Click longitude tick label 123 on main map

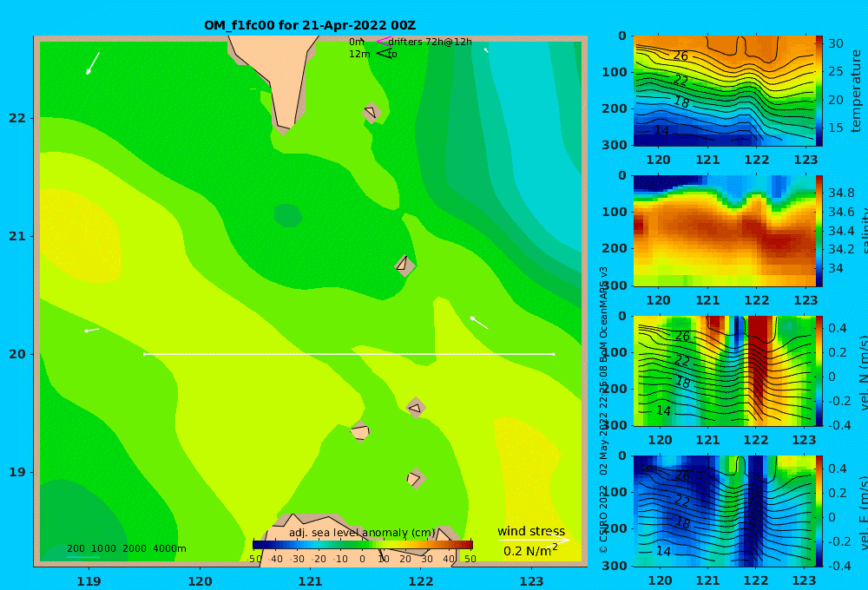tap(532, 581)
